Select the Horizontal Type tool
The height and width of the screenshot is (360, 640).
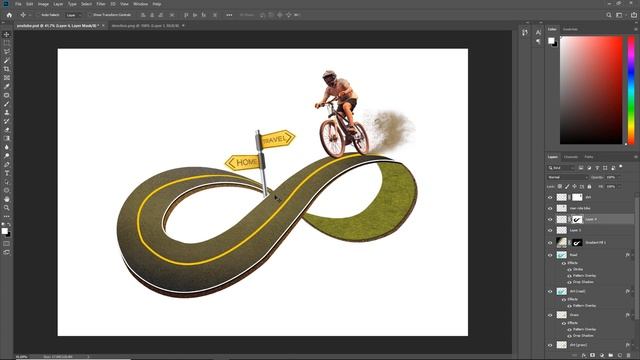tap(7, 173)
